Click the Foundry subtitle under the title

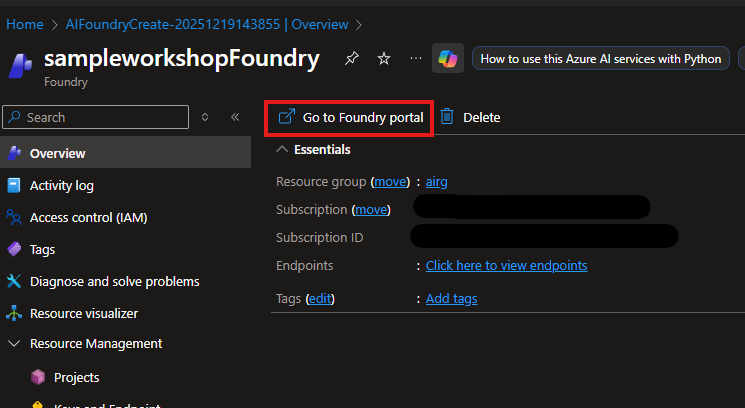pos(66,82)
